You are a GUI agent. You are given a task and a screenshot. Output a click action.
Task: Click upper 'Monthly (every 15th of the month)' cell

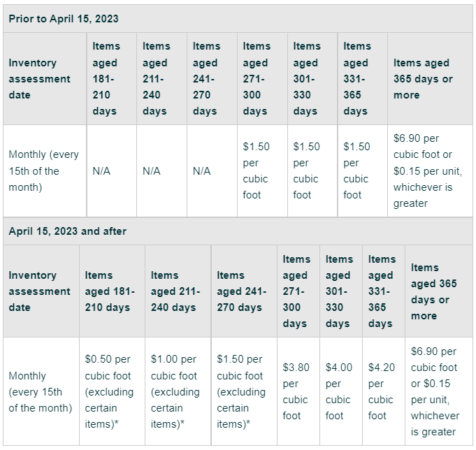pos(45,170)
